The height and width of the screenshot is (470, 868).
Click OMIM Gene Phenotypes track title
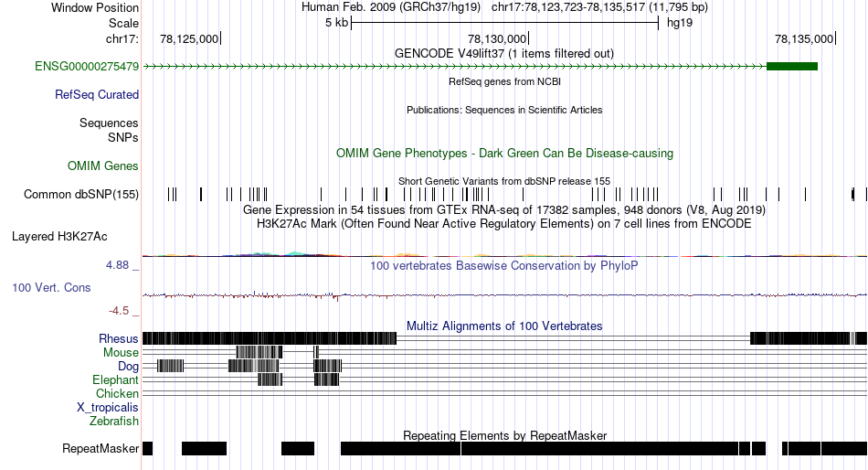(x=504, y=154)
